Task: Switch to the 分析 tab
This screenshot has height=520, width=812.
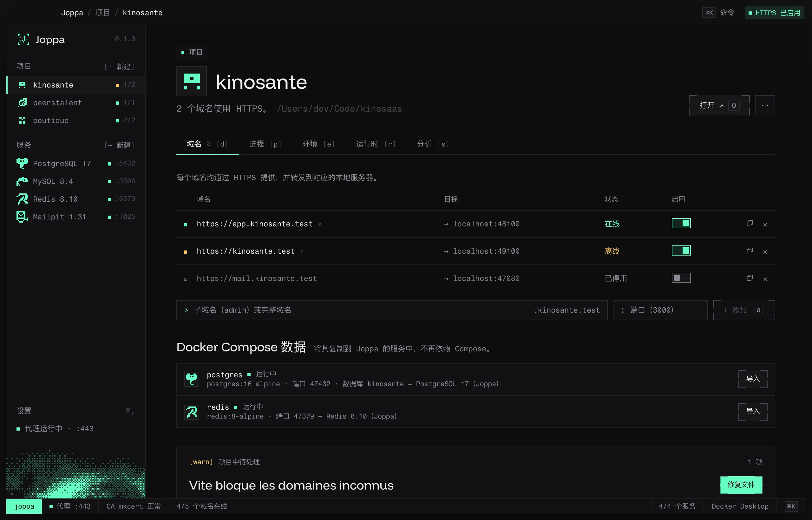Action: (x=433, y=144)
